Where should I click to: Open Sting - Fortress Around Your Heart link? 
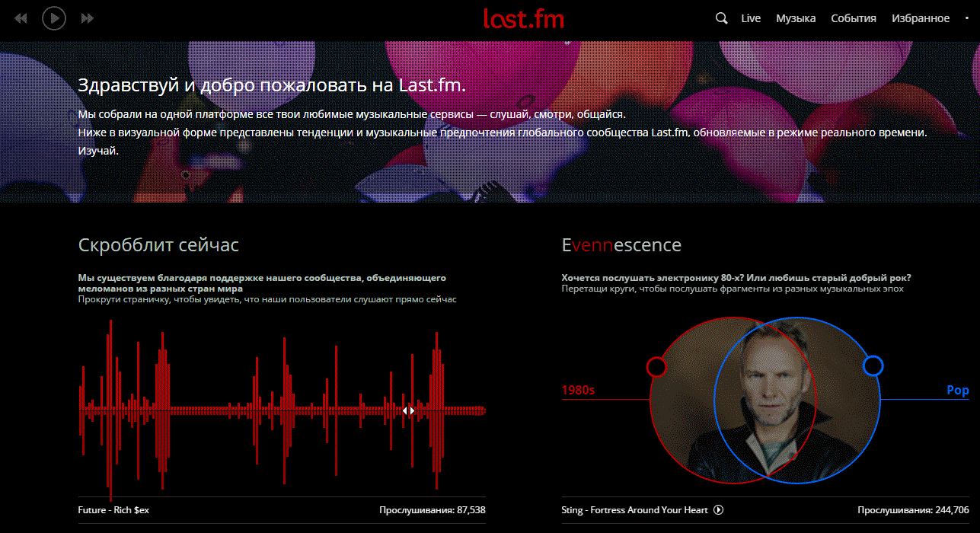coord(634,510)
